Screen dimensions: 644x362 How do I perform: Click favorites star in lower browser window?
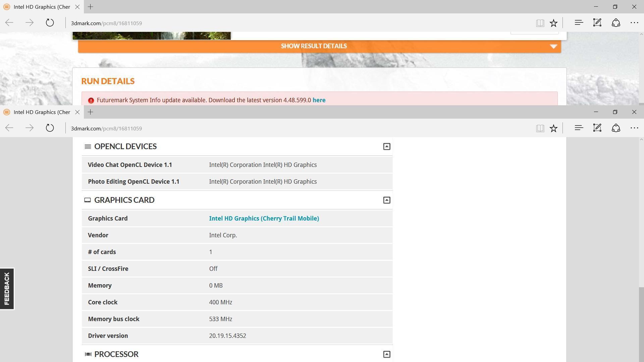click(553, 128)
